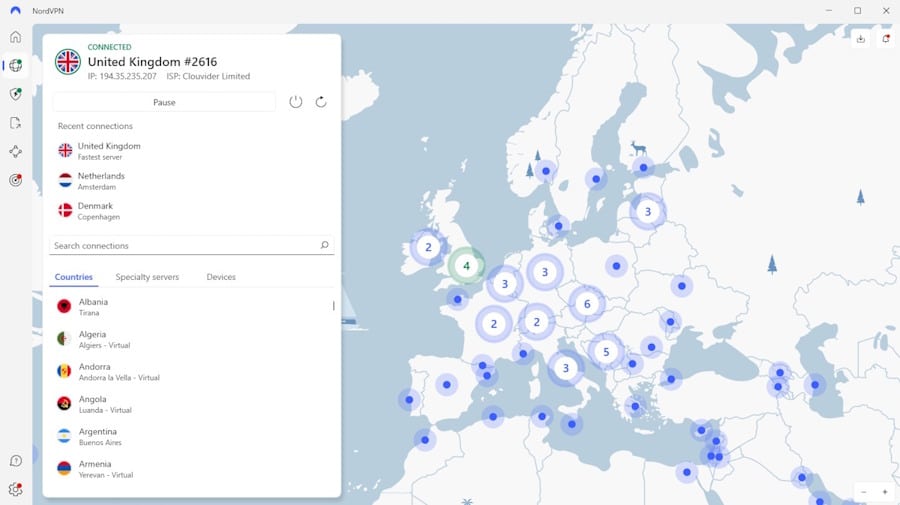Zoom out map with minus button
The height and width of the screenshot is (505, 900).
pos(863,492)
